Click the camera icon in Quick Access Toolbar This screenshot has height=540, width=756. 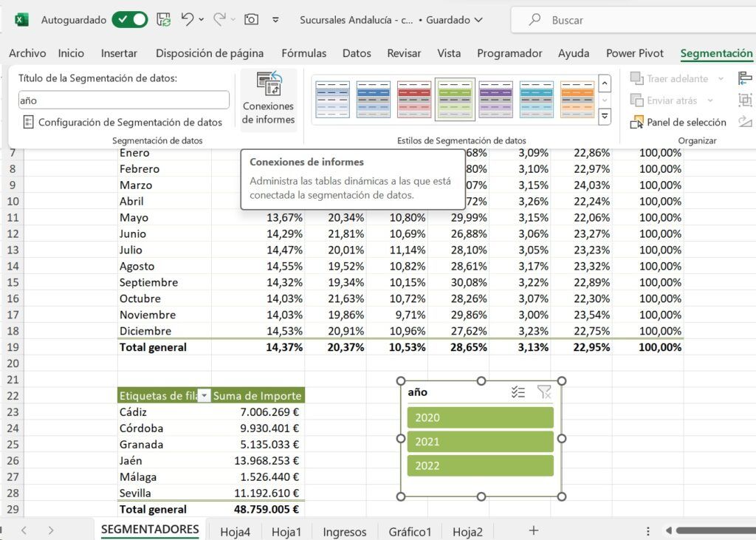pyautogui.click(x=251, y=20)
